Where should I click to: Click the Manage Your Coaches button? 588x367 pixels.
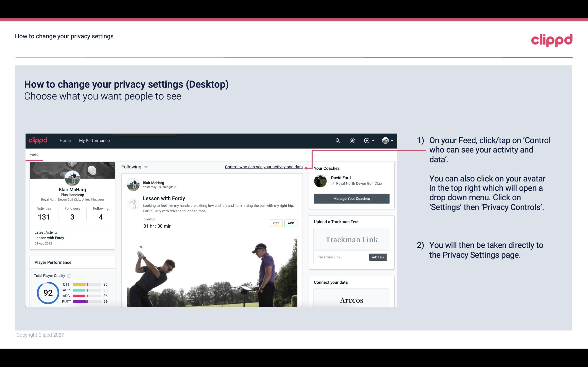352,198
